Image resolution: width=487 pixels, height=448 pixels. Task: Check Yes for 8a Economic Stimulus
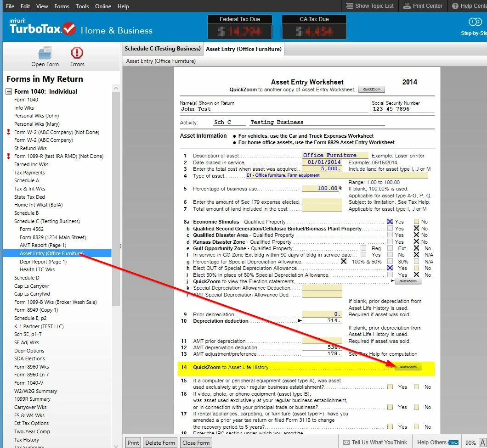tap(390, 222)
